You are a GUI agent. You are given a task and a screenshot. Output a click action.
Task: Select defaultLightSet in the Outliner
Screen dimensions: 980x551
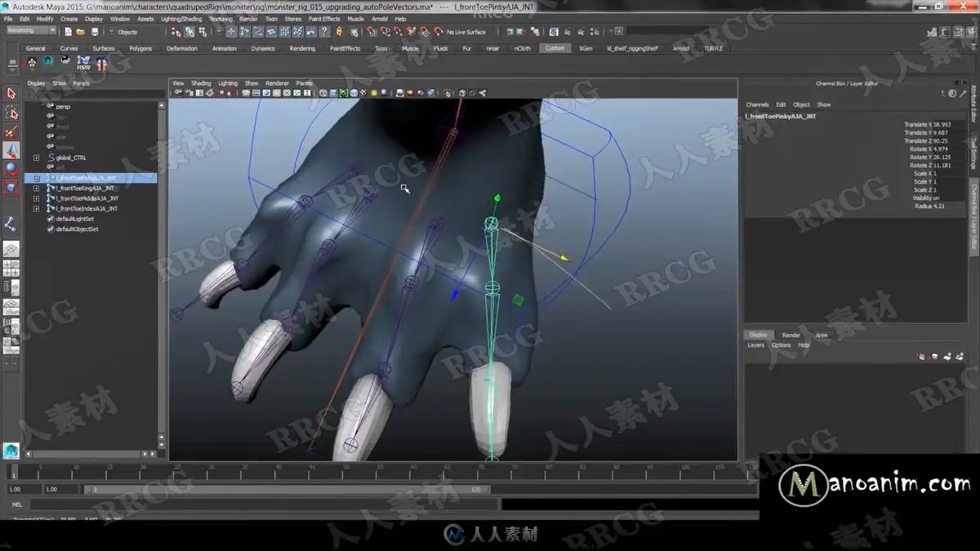(x=75, y=219)
